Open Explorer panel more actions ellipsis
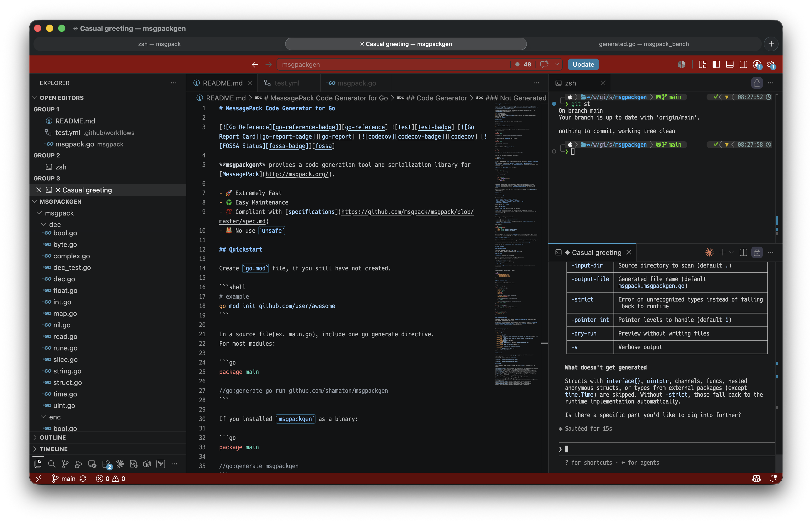This screenshot has width=812, height=523. click(x=174, y=83)
